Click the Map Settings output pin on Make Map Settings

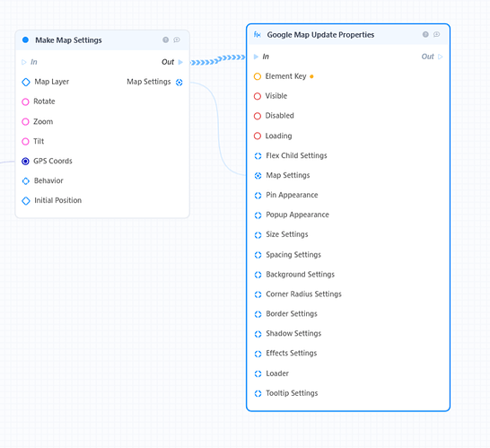point(179,83)
